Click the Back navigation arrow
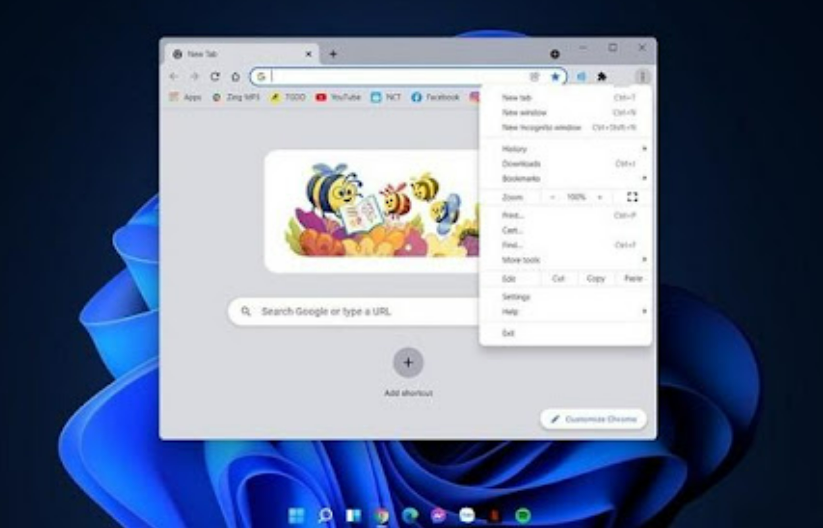This screenshot has width=823, height=528. coord(173,77)
